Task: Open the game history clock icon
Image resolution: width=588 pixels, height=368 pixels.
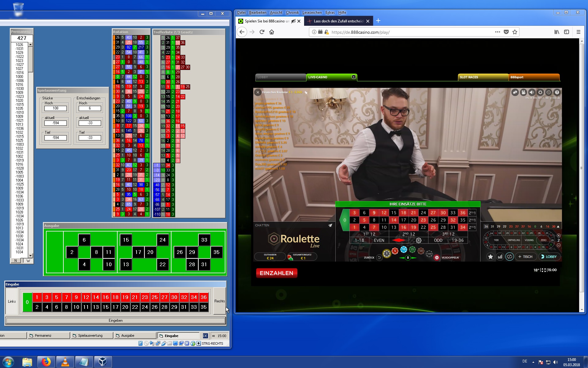Action: coord(548,92)
